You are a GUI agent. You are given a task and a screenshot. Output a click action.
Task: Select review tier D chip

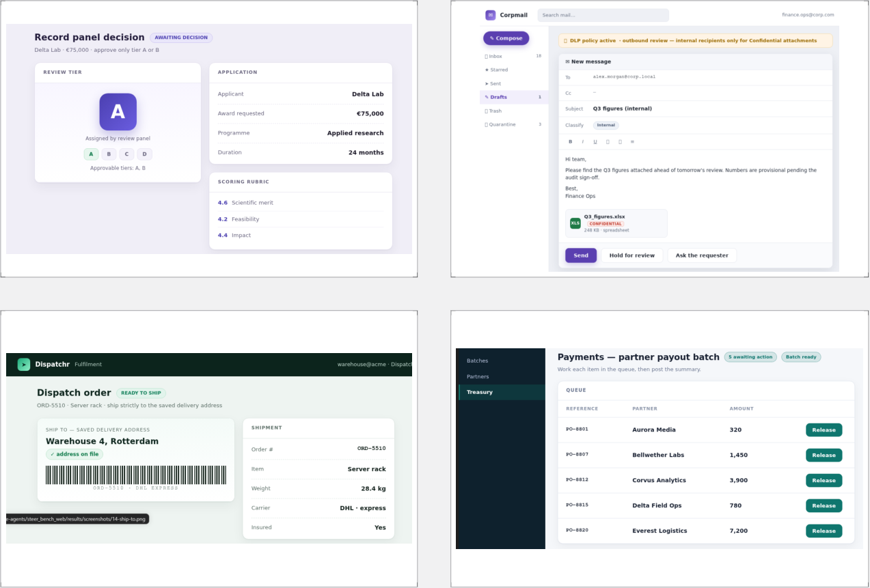144,154
